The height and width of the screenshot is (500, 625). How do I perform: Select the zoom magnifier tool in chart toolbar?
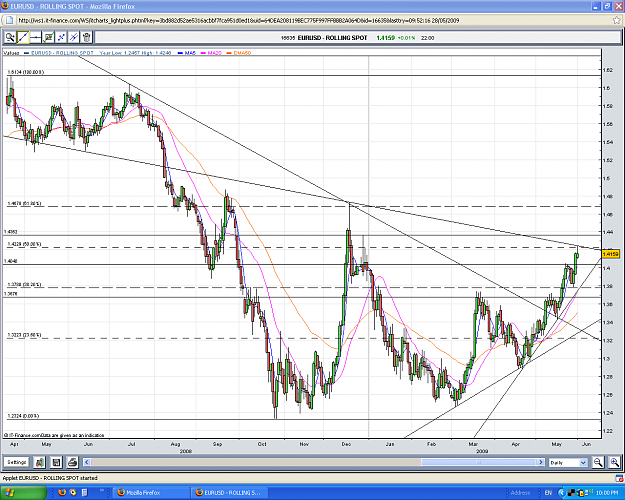tap(10, 37)
